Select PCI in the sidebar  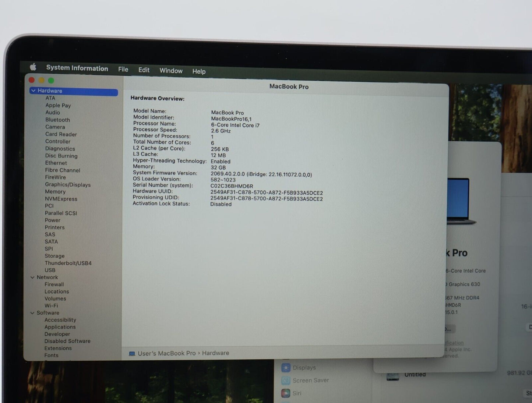tap(49, 206)
